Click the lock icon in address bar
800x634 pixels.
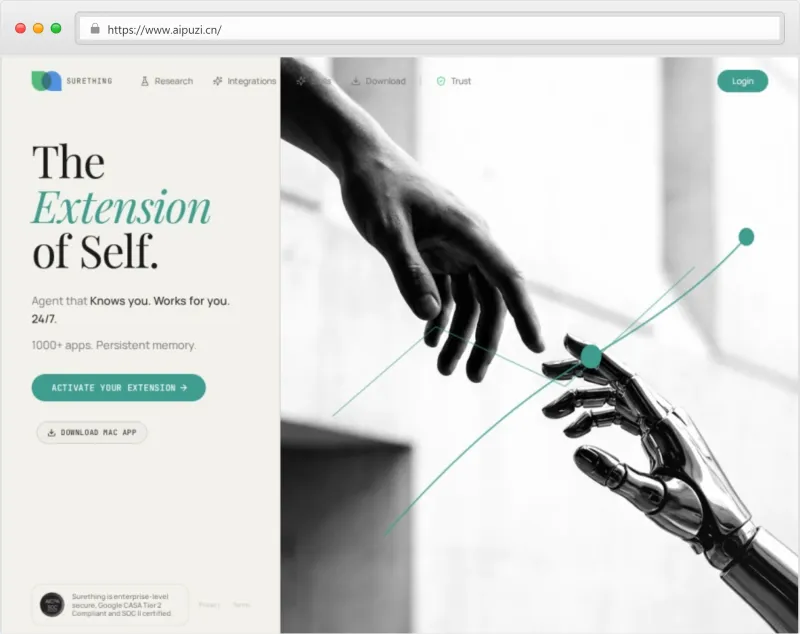click(x=95, y=29)
